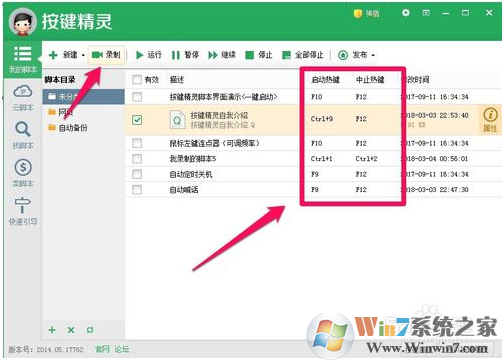Viewport: 504px width, 362px height.
Task: Select script 鼠标左键连点器（可调频率）
Action: point(215,143)
